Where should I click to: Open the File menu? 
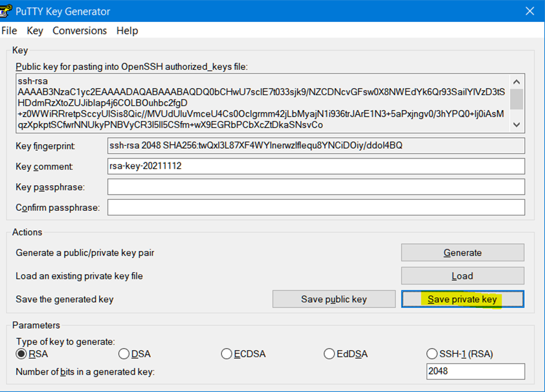tap(9, 30)
